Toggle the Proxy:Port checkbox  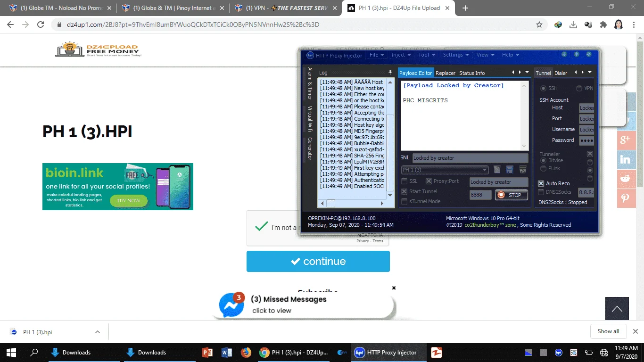point(429,181)
